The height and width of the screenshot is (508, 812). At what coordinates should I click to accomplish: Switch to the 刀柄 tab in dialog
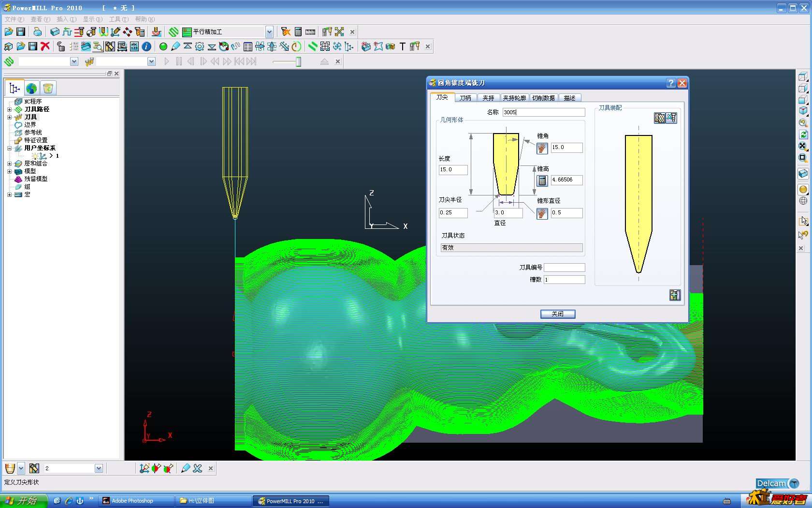[465, 98]
